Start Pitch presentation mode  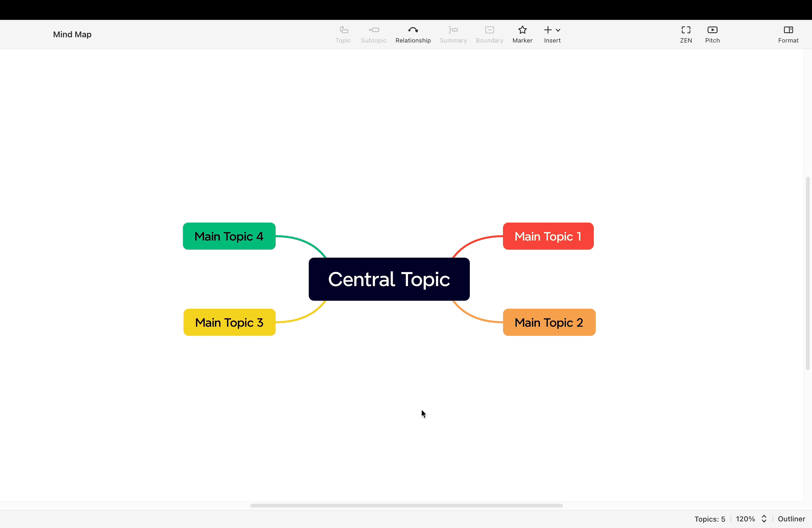click(x=712, y=35)
